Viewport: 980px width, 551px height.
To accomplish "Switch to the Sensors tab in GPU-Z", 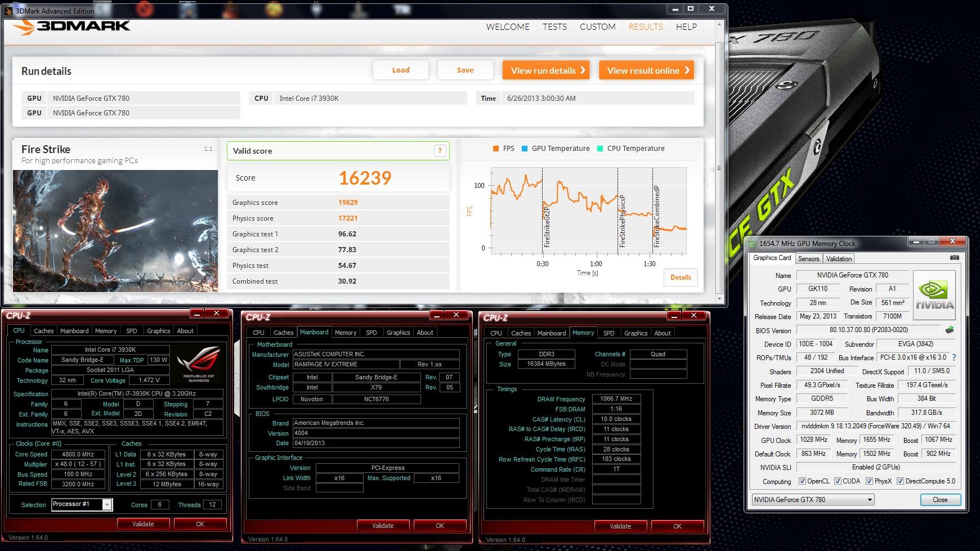I will point(808,259).
